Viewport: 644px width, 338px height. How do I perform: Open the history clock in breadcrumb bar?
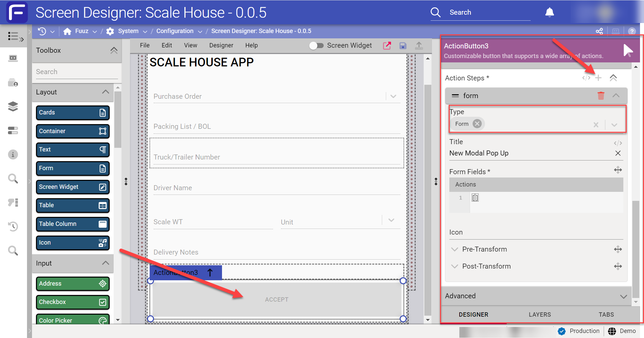pos(42,31)
